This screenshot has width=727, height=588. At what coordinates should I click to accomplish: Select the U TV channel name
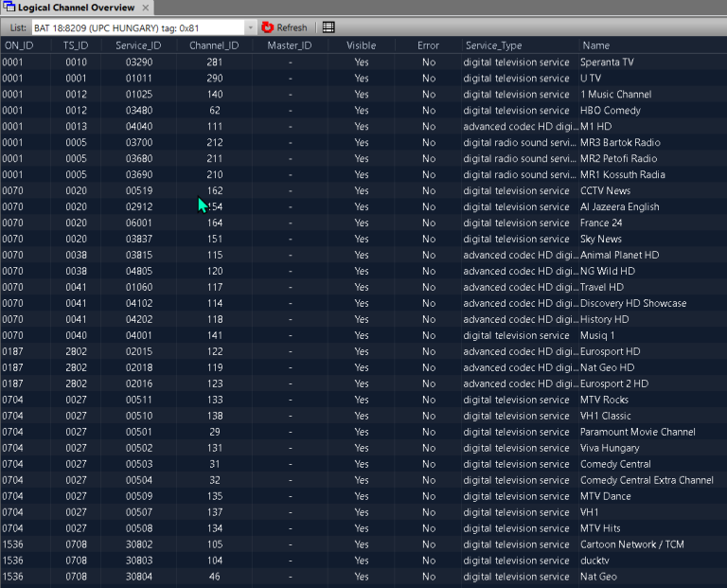[591, 79]
